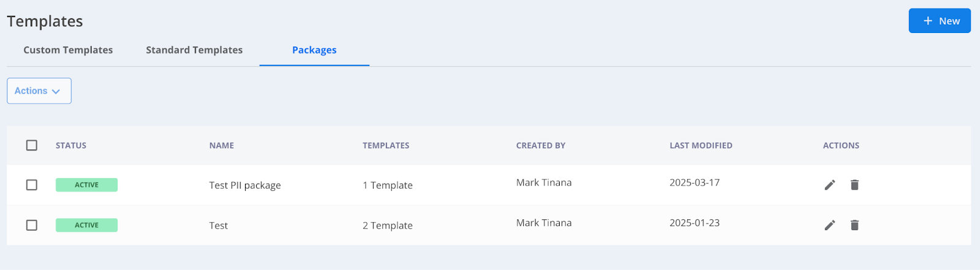
Task: Sort by the NAME column header
Action: [222, 146]
